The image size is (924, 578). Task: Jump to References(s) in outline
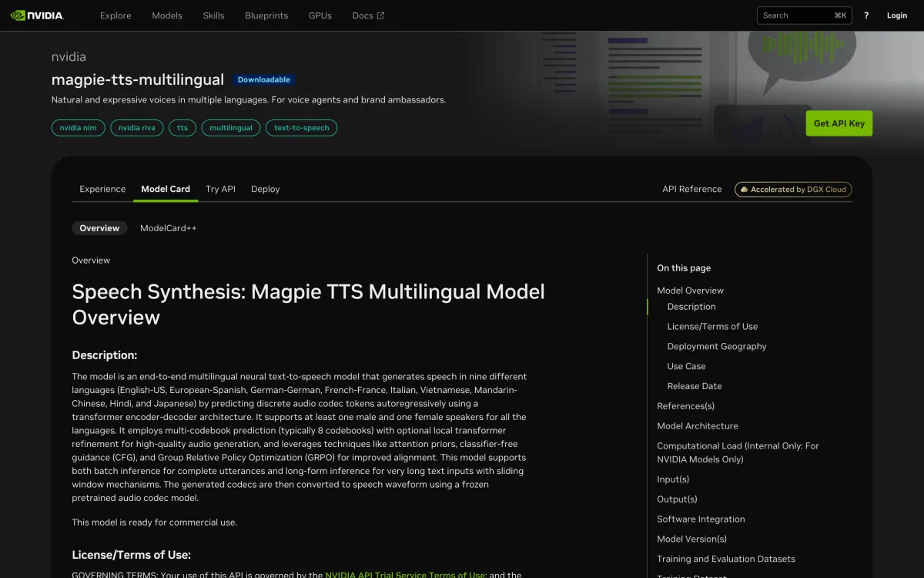click(x=685, y=406)
